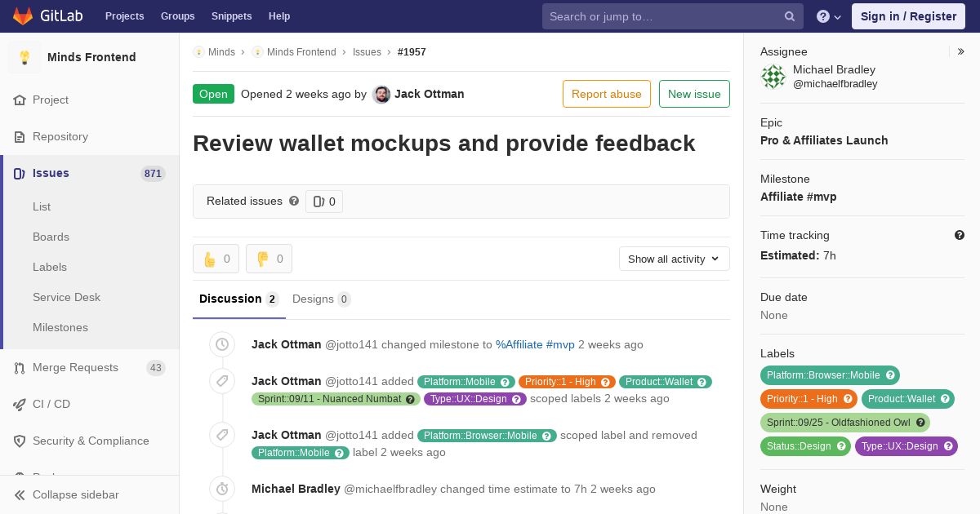Viewport: 980px width, 514px height.
Task: Click Michael Bradley name in activity feed
Action: click(296, 489)
